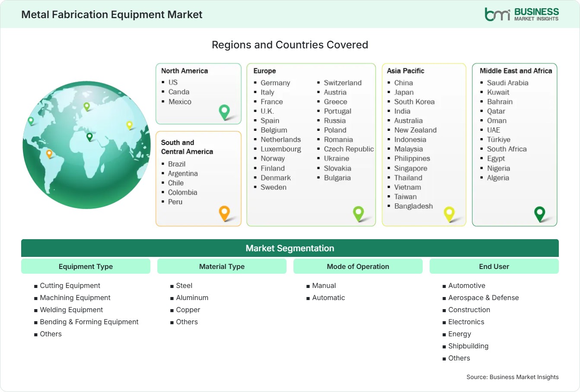Click 'Aluminum' under Material Type
The height and width of the screenshot is (392, 580).
192,298
